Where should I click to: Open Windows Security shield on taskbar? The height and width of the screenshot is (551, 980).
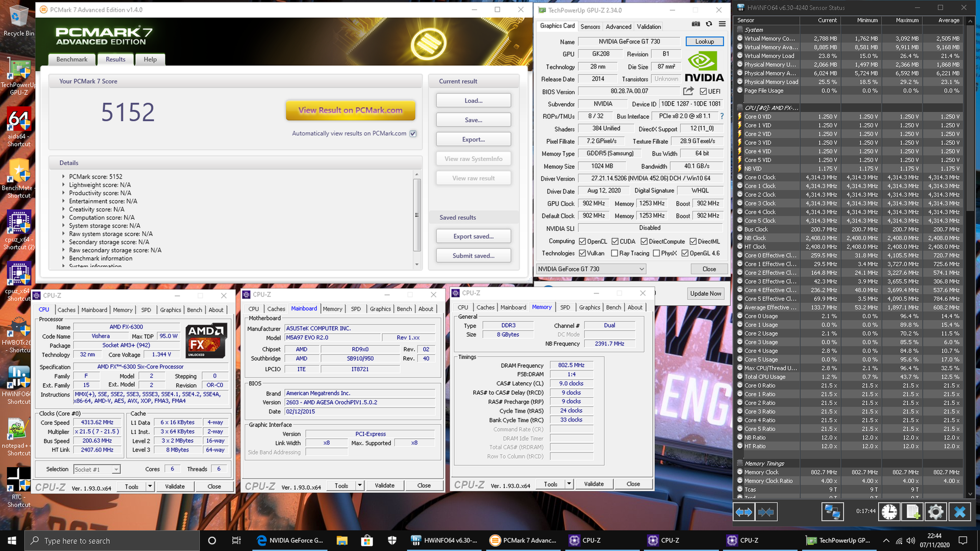click(x=392, y=540)
